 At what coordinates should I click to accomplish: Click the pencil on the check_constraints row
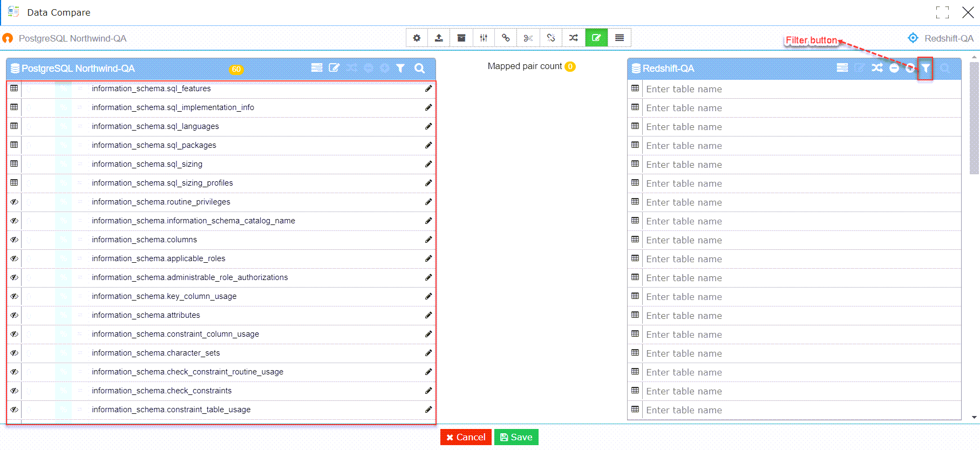tap(428, 391)
